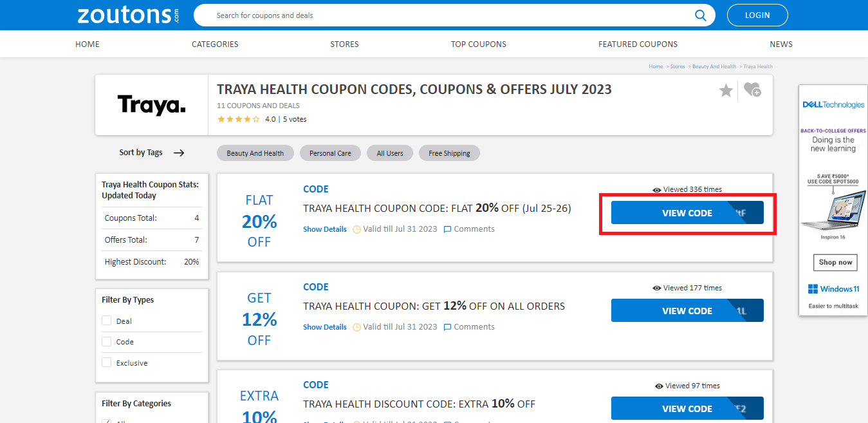Add Traya Health to favorites heart icon
Image resolution: width=868 pixels, height=423 pixels.
click(752, 90)
